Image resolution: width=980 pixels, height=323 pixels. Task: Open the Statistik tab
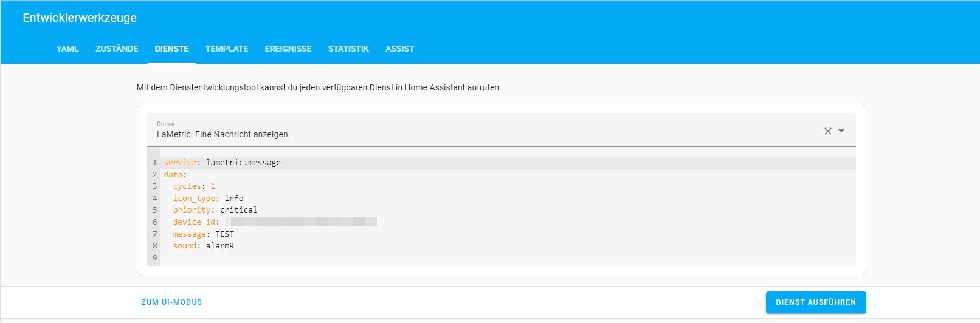click(x=348, y=49)
